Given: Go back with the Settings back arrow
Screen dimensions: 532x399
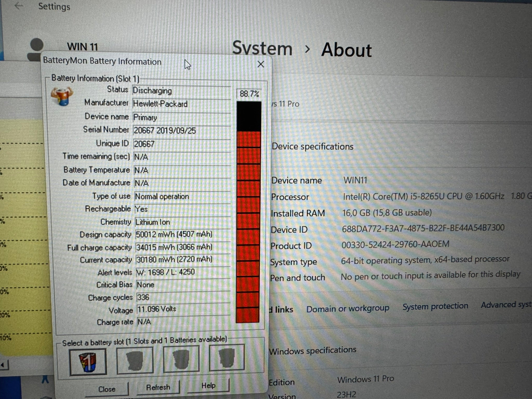Looking at the screenshot, I should [x=19, y=6].
